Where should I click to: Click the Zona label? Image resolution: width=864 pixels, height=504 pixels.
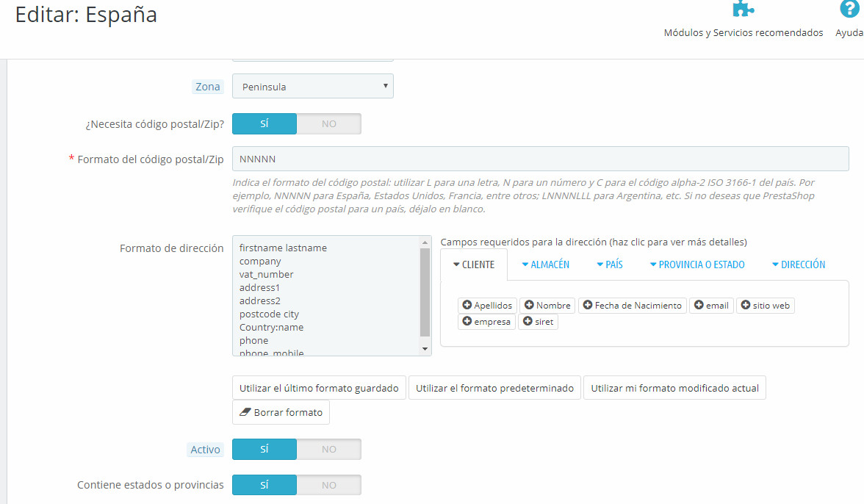pyautogui.click(x=208, y=87)
